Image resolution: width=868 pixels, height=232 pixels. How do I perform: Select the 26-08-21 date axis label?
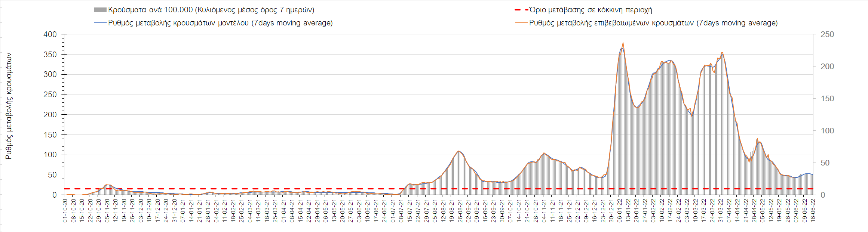pos(460,211)
